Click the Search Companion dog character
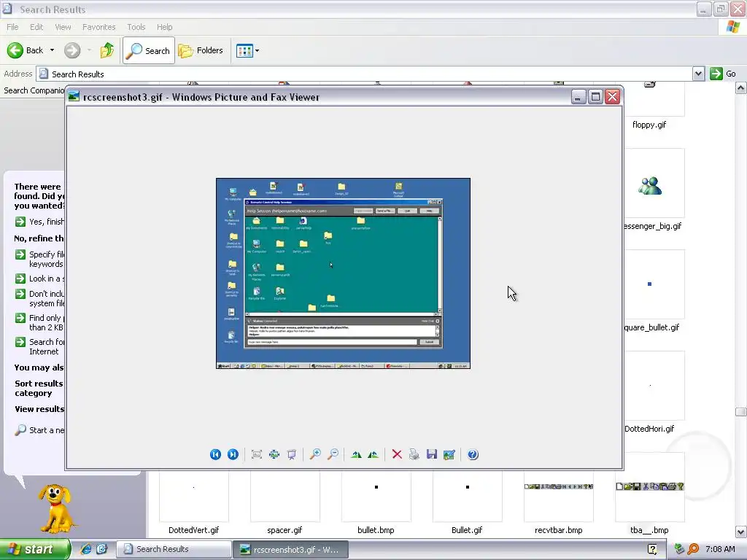 pyautogui.click(x=56, y=508)
